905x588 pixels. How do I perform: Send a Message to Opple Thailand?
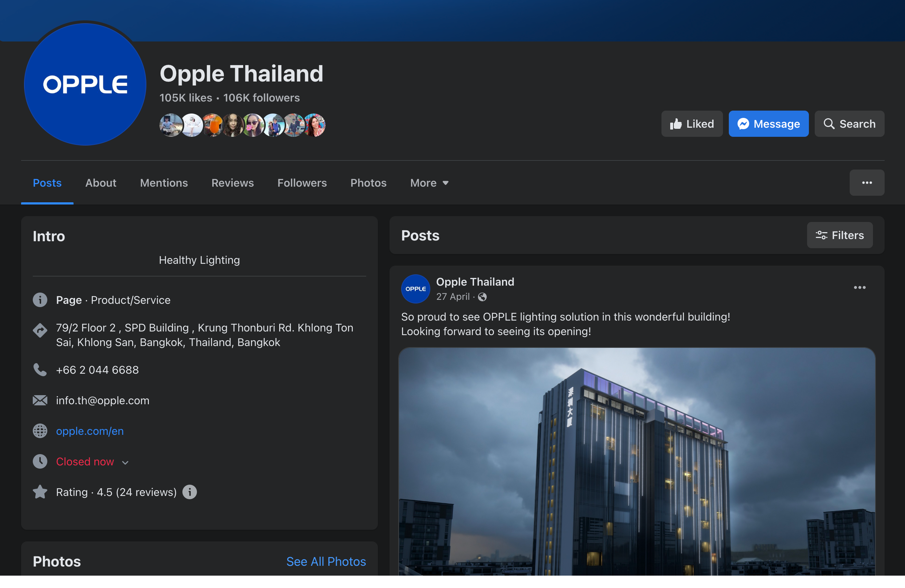(x=768, y=124)
